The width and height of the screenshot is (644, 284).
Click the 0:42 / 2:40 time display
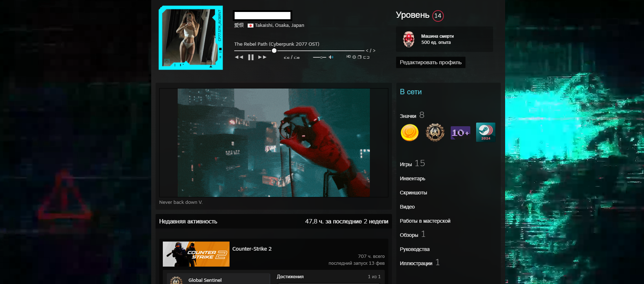point(292,57)
